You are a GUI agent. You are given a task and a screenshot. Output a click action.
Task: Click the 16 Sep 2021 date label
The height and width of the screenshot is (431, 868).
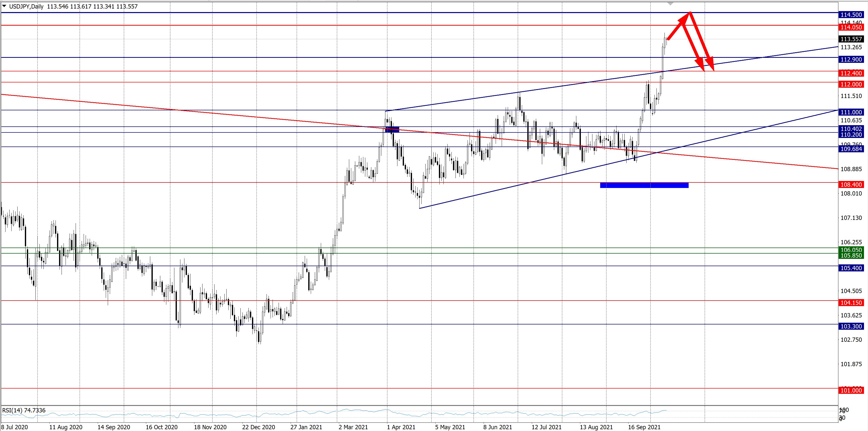click(644, 427)
